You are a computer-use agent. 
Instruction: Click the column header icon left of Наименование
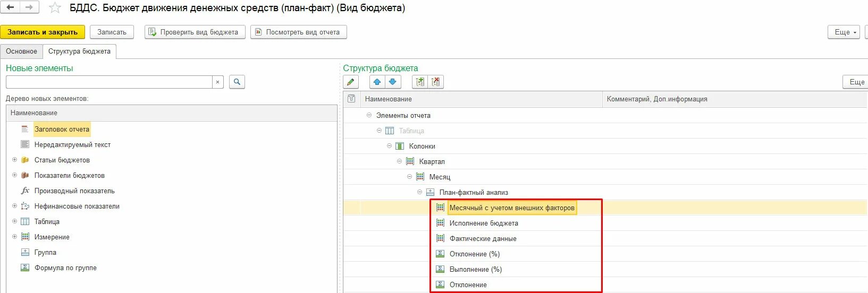(x=351, y=99)
